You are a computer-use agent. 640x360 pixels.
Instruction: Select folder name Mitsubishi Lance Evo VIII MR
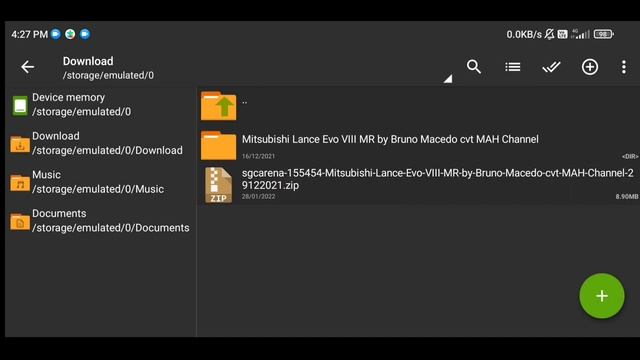tap(390, 139)
